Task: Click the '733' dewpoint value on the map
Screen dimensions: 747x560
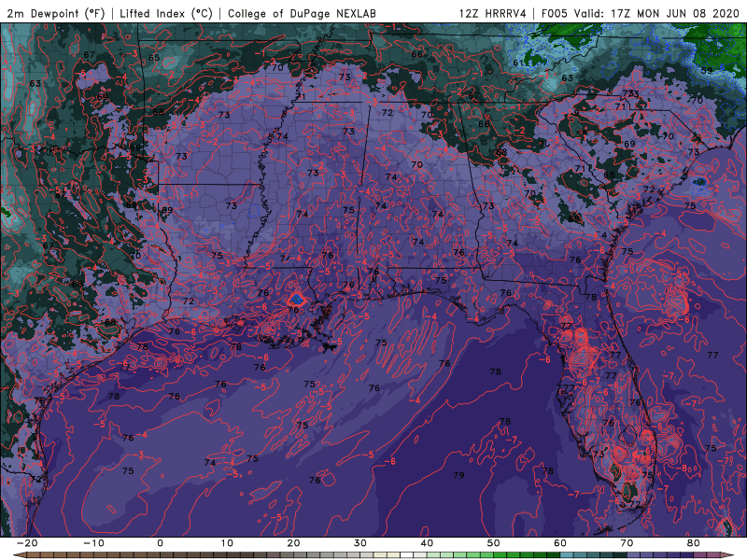Action: [631, 93]
